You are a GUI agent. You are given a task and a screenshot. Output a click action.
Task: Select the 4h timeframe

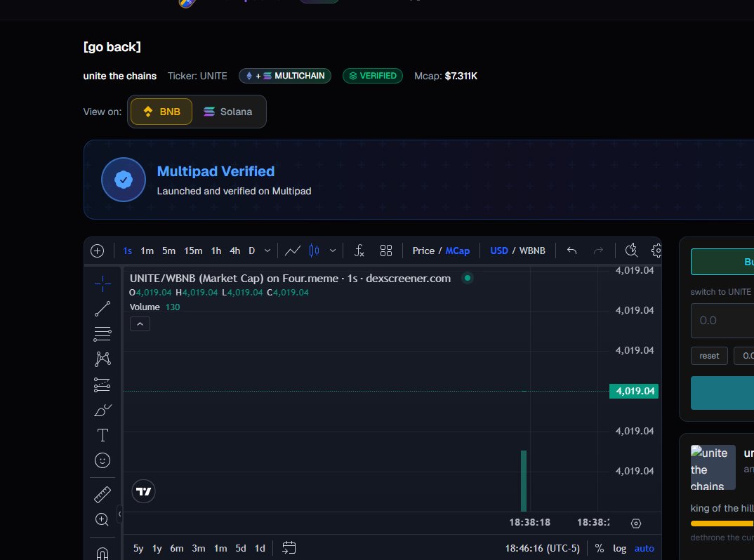[234, 251]
